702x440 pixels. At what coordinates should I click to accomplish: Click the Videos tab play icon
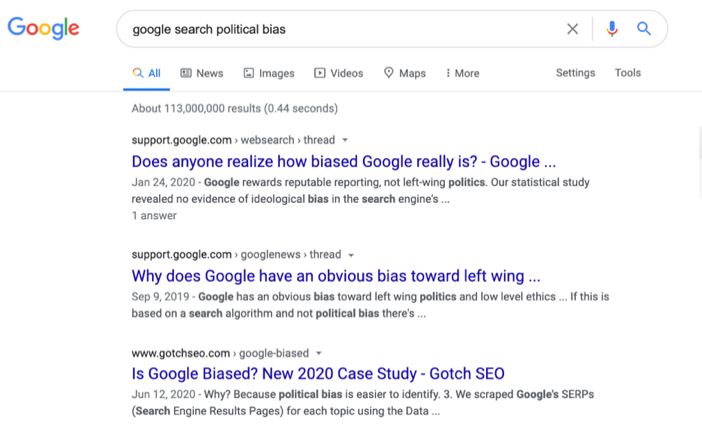[x=320, y=73]
